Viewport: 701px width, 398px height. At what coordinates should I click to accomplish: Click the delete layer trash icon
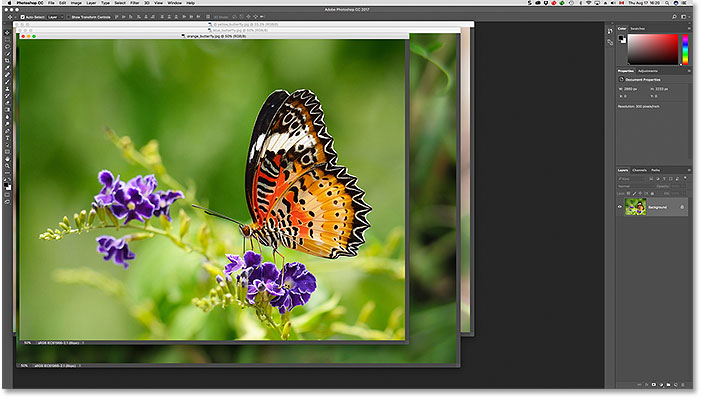682,384
